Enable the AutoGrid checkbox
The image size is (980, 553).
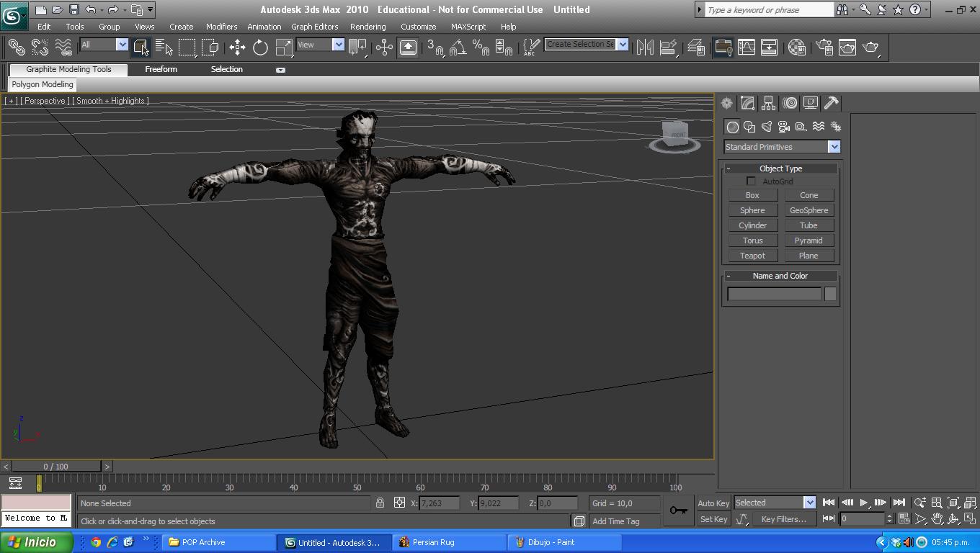(x=751, y=181)
